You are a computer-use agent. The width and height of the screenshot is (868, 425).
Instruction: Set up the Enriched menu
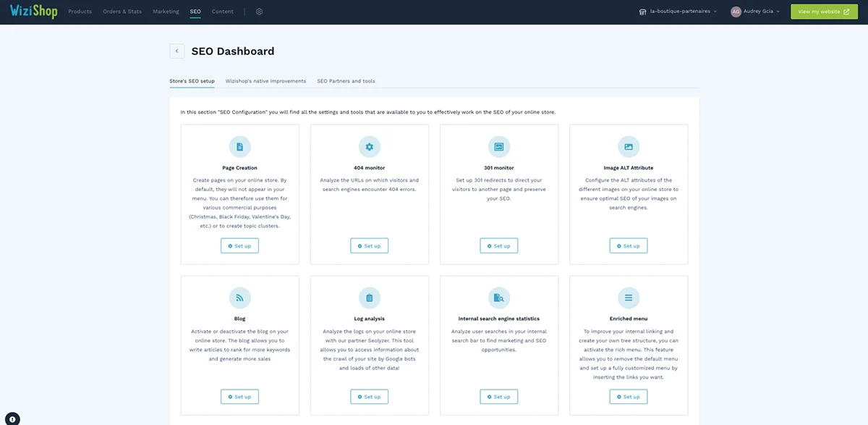coord(629,397)
